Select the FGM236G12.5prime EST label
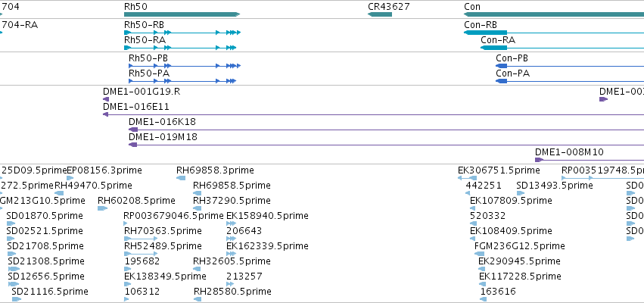Screen dimensions: 644x303 coord(520,246)
